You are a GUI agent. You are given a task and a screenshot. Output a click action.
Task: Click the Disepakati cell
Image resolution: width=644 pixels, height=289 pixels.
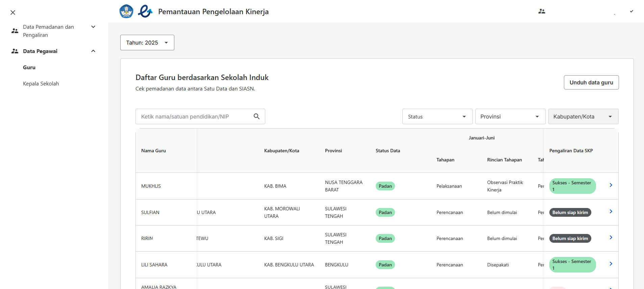pos(498,265)
